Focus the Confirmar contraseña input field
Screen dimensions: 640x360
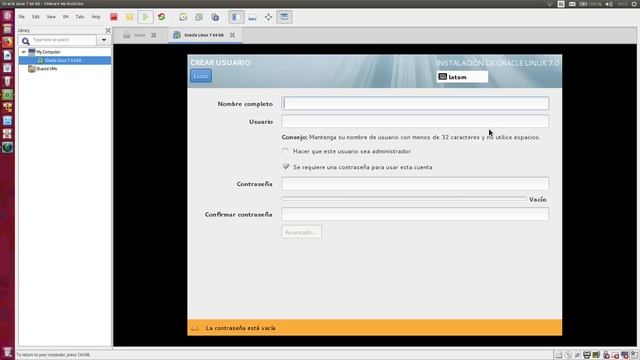(x=415, y=214)
